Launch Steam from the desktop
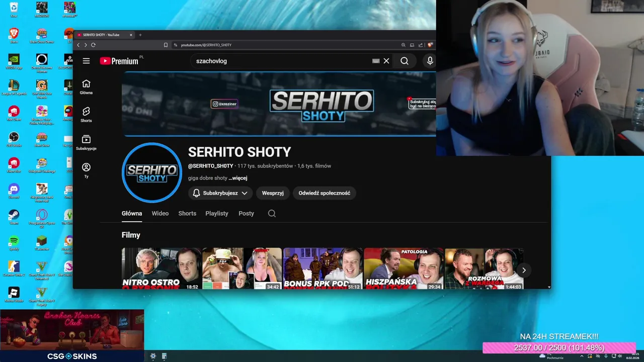Image resolution: width=644 pixels, height=362 pixels. tap(14, 217)
